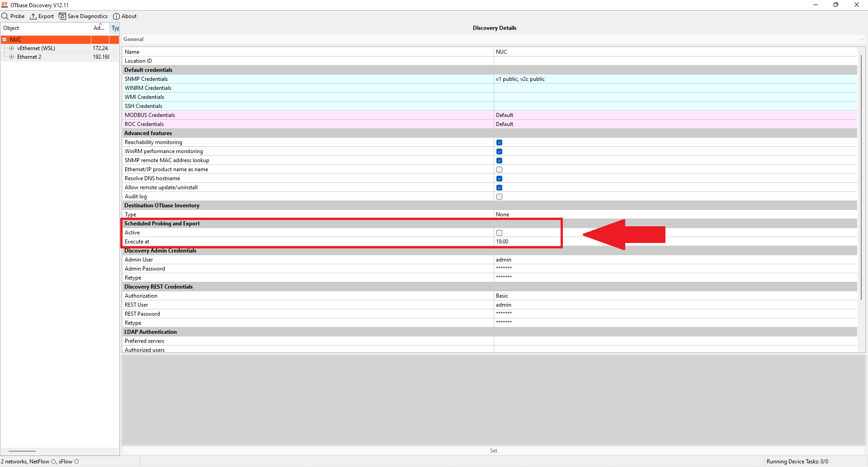Click Discovery REST Credentials section header
This screenshot has height=467, width=868.
(490, 287)
